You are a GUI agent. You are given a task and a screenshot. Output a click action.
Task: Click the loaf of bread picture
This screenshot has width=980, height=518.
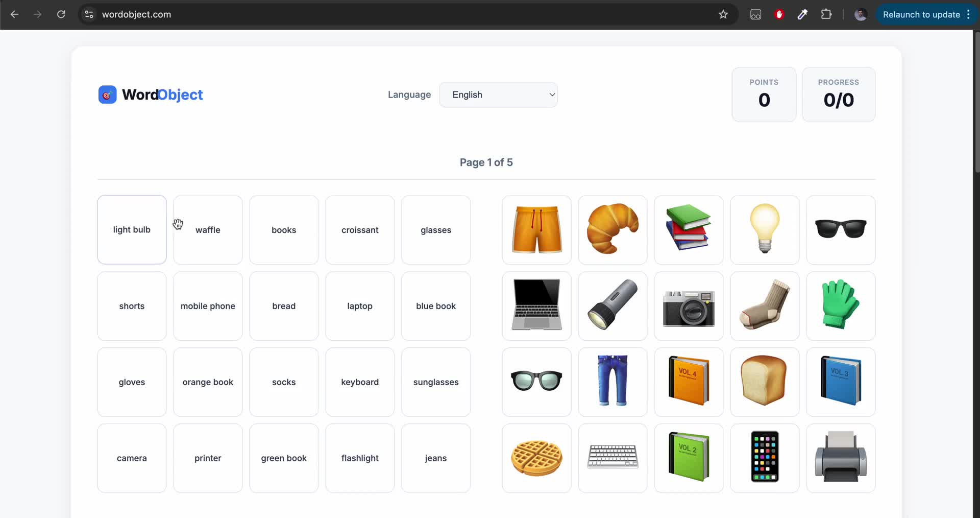[x=765, y=382]
